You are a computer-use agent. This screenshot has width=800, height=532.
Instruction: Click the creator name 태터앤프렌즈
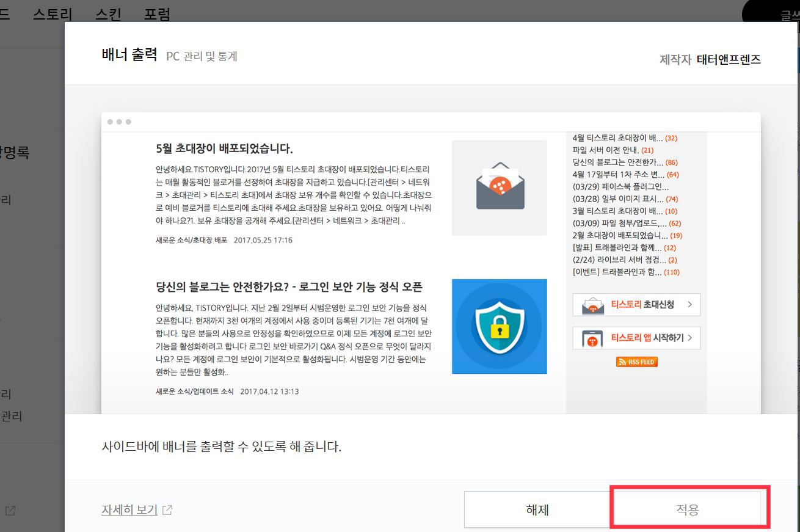(729, 59)
